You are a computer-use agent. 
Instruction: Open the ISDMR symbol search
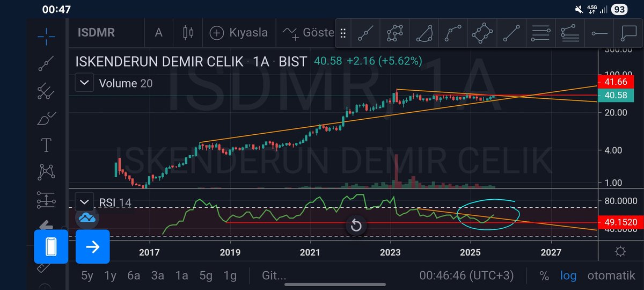pos(96,33)
